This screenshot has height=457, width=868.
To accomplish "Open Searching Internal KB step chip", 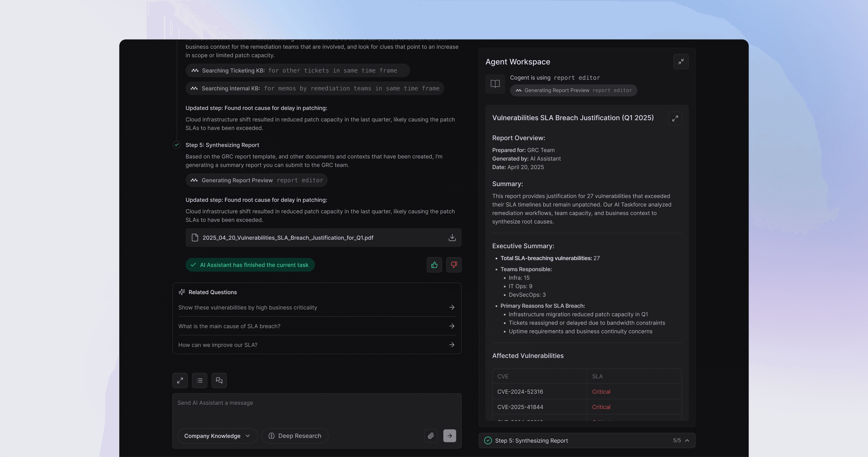I will coord(315,88).
